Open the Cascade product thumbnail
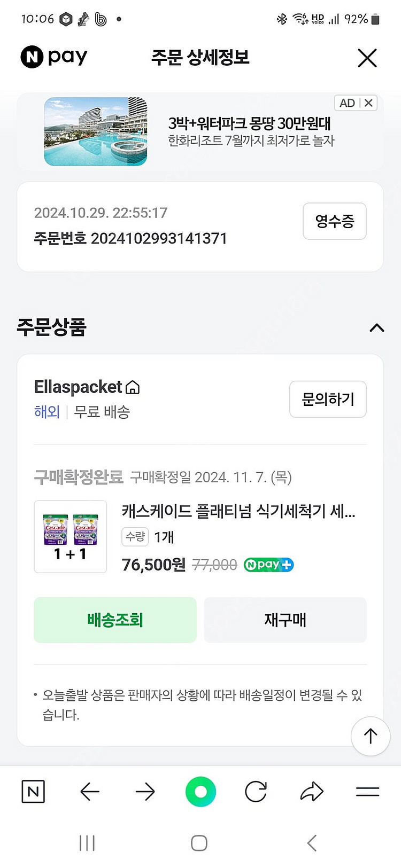Screen dimensions: 401x868 tap(71, 536)
